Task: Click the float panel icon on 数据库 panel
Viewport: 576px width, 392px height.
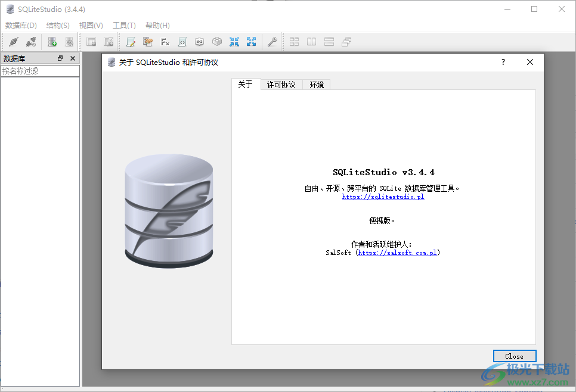Action: point(60,58)
